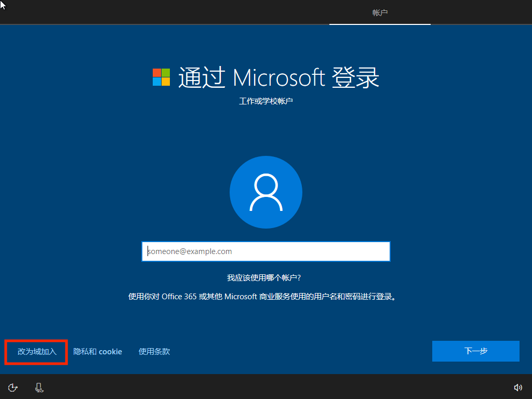
Task: Click the 工作或学校帐户 subtitle
Action: 266,101
